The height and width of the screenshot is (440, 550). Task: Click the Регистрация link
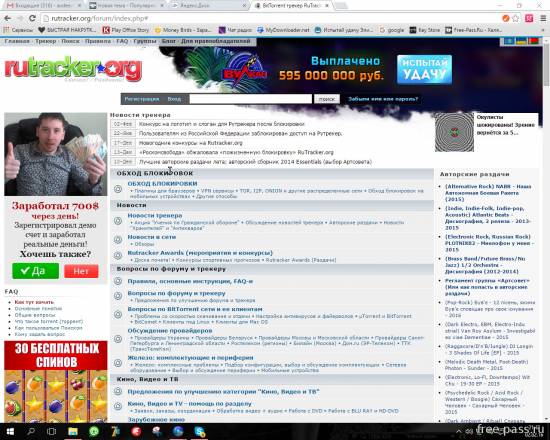142,99
